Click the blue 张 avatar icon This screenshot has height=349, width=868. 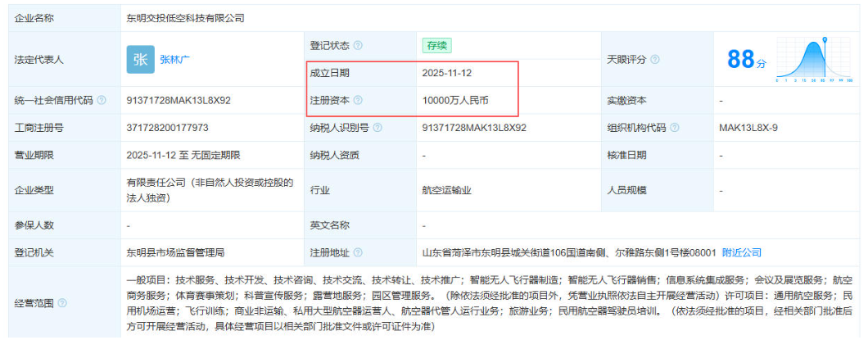coord(140,59)
